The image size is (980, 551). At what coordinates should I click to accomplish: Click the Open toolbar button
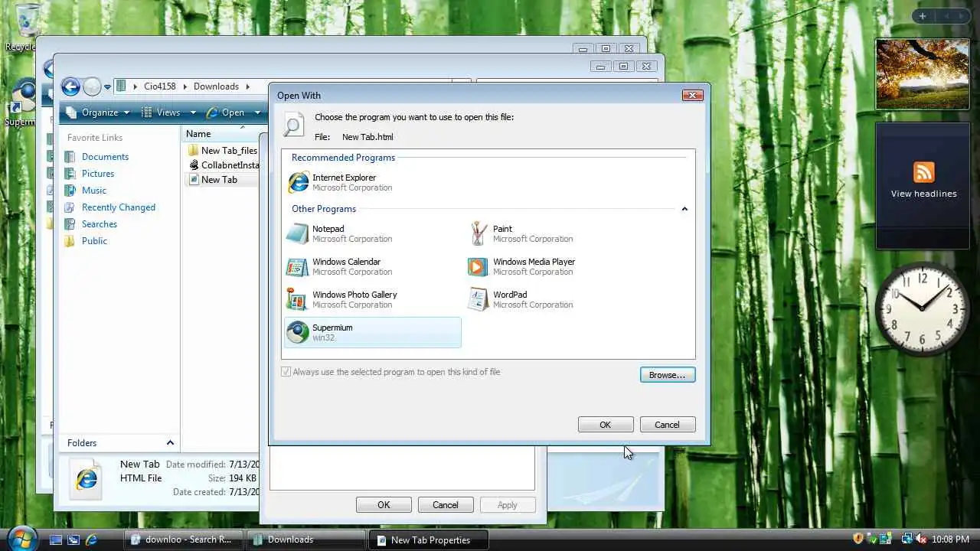226,112
